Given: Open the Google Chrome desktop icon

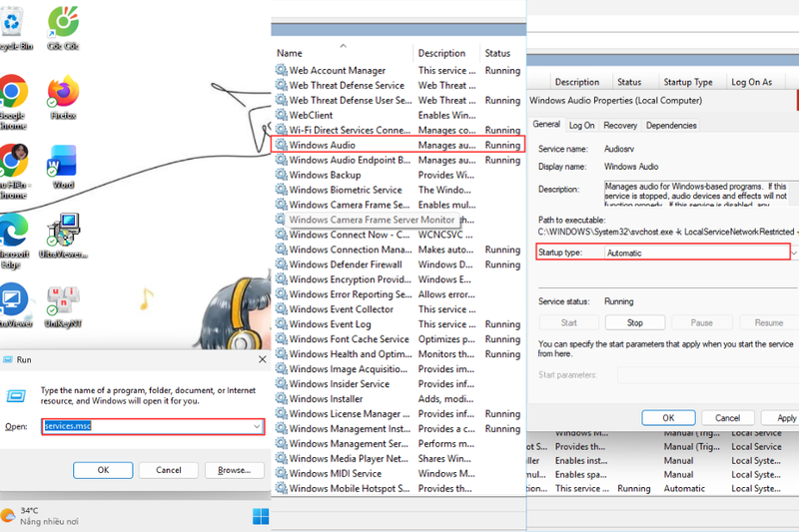Looking at the screenshot, I should pos(13,102).
